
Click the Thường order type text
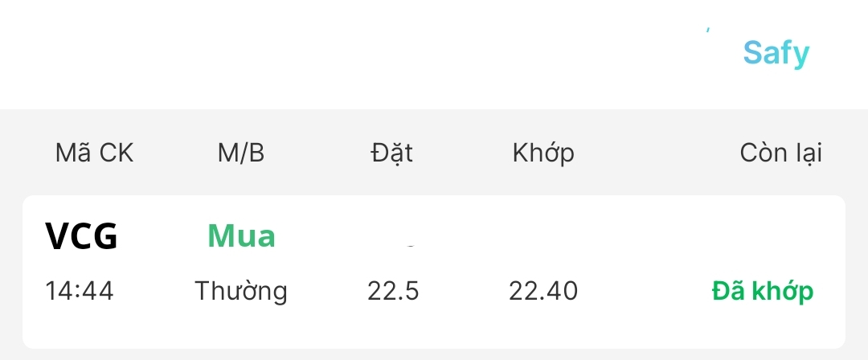pyautogui.click(x=241, y=291)
